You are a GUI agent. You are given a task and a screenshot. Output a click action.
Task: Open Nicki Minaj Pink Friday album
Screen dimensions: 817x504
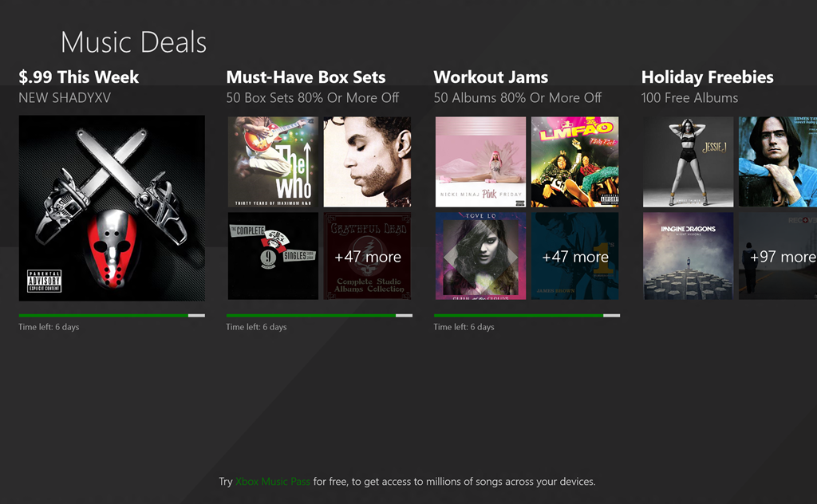point(480,162)
